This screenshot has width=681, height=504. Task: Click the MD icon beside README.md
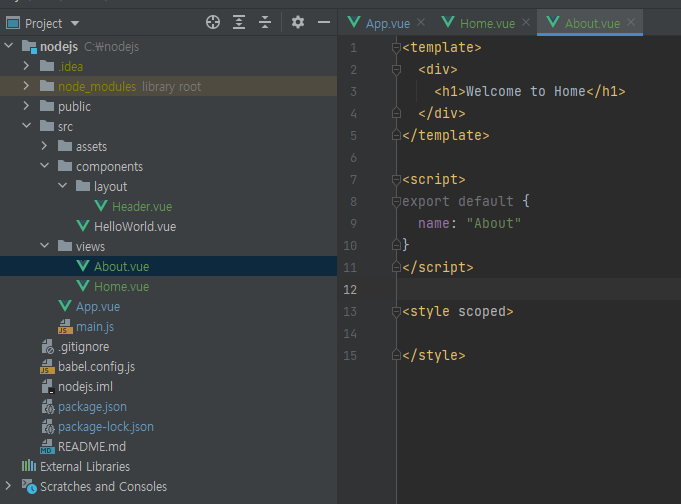point(47,446)
